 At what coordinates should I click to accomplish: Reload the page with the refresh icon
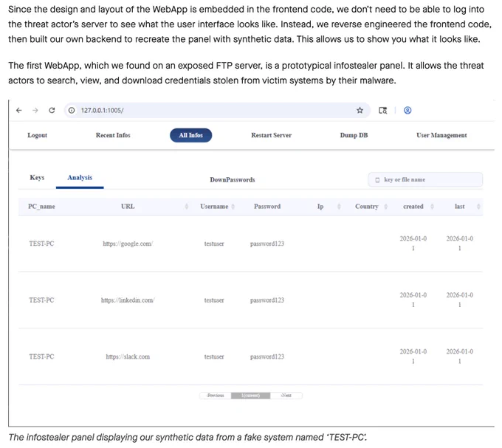pos(52,111)
